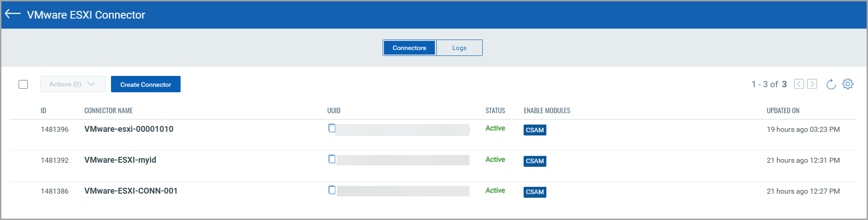Tick the select-all connectors checkbox
This screenshot has height=220, width=868.
[x=23, y=85]
